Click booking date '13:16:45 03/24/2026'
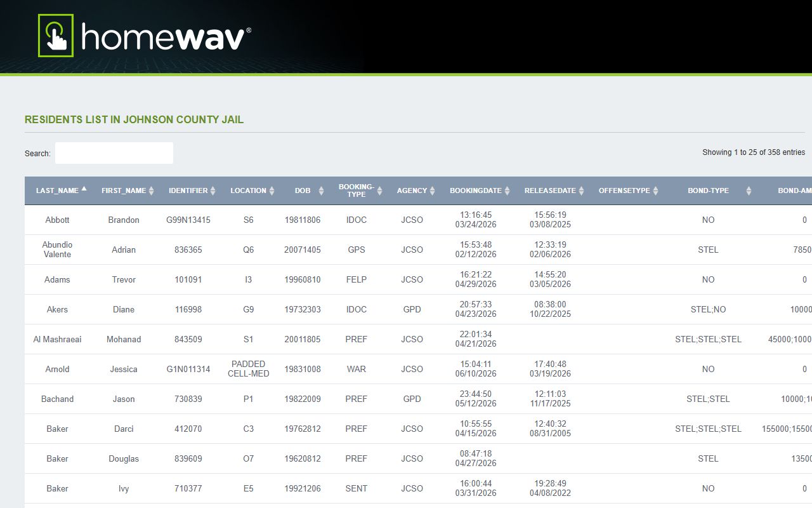The image size is (812, 508). [476, 220]
